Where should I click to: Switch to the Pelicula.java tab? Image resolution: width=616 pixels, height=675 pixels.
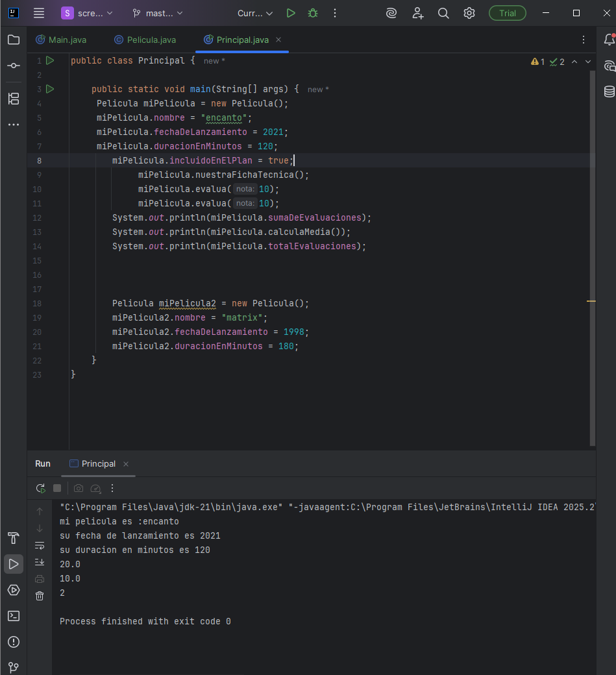point(145,40)
